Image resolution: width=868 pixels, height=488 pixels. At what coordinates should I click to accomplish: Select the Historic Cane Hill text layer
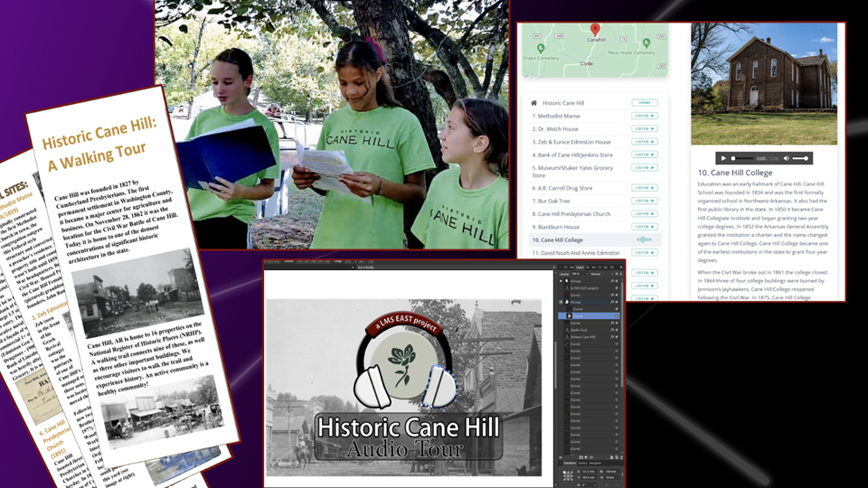click(x=589, y=337)
